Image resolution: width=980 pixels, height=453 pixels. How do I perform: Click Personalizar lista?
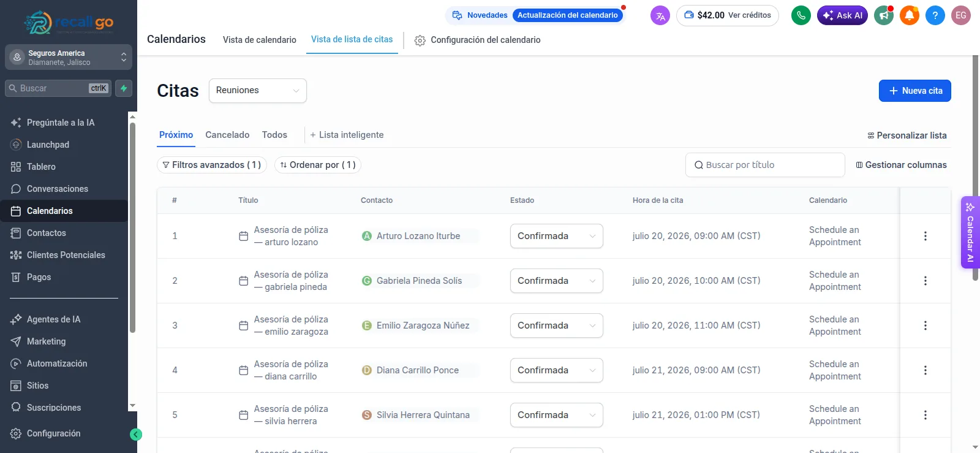[907, 135]
